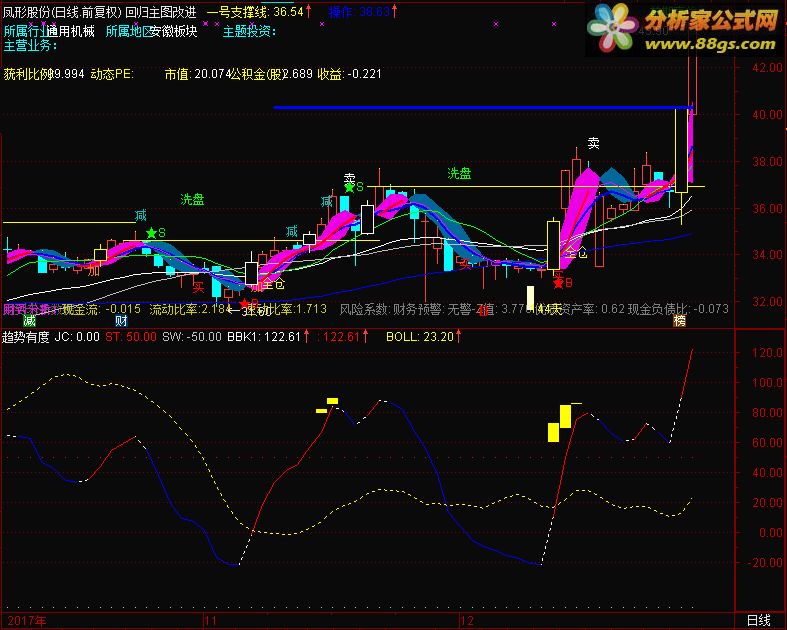
Task: Click the 回归主图改进 indicator name
Action: (x=161, y=12)
